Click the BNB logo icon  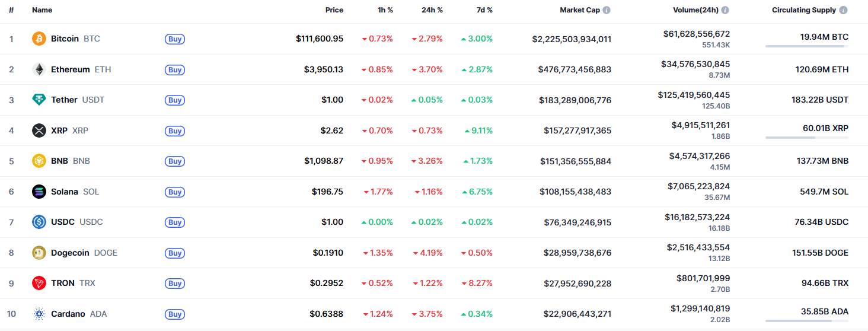[39, 161]
